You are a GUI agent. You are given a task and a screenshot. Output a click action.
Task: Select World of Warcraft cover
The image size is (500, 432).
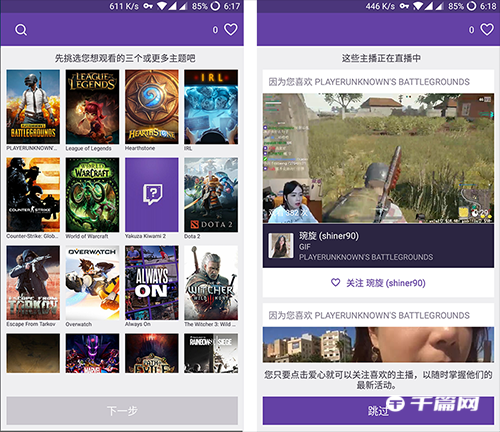pos(92,195)
